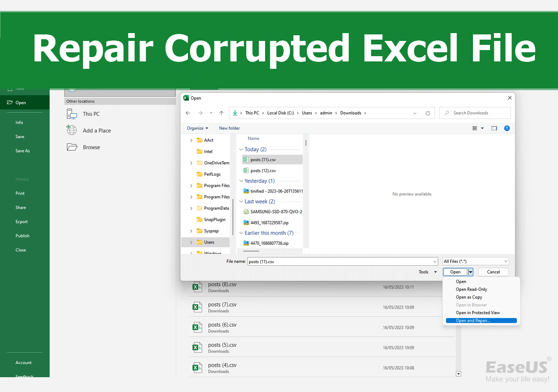Image resolution: width=558 pixels, height=392 pixels.
Task: Open the All Files file type dropdown
Action: click(x=475, y=261)
